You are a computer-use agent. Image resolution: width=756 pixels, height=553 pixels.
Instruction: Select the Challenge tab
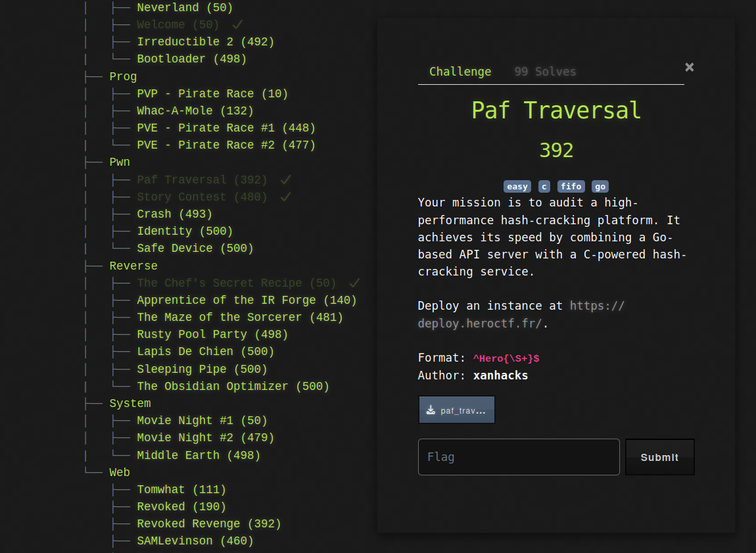pyautogui.click(x=460, y=71)
